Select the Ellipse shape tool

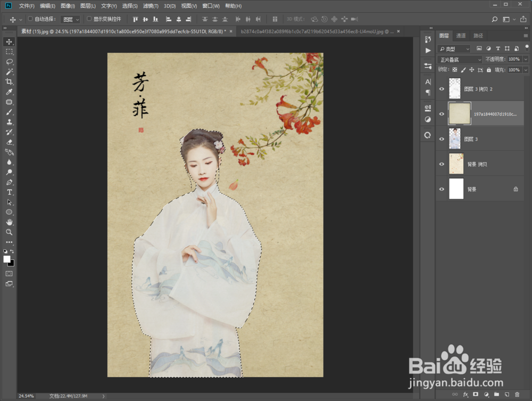click(x=9, y=212)
